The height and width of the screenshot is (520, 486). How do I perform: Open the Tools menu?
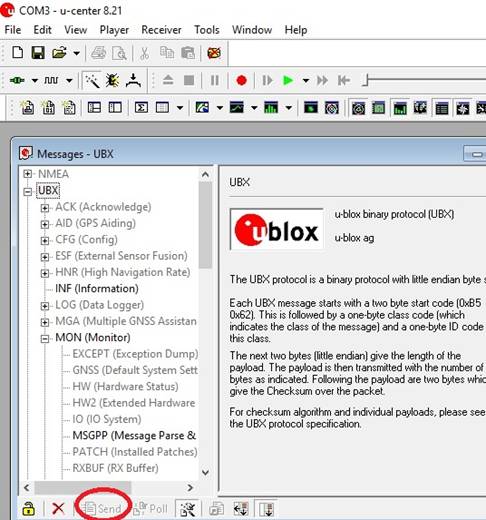pos(207,30)
